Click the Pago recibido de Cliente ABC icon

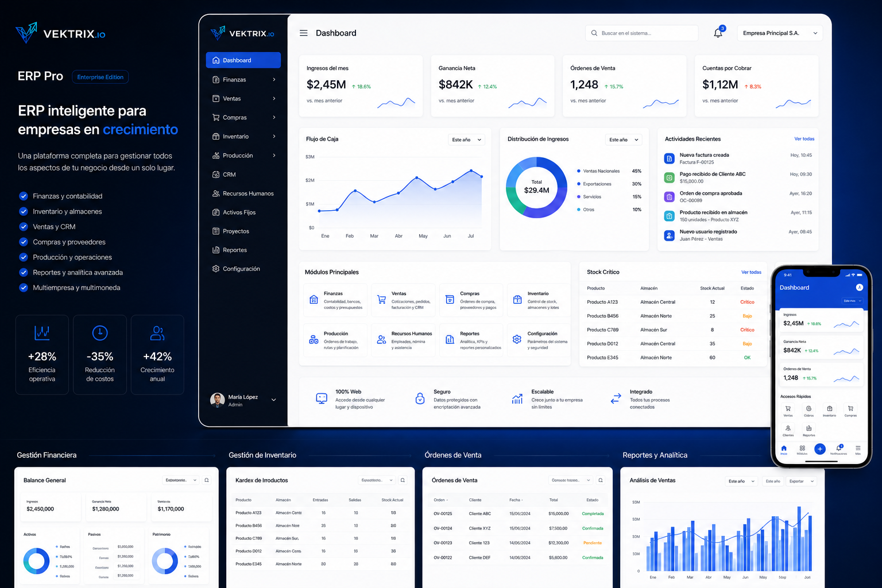(x=669, y=177)
